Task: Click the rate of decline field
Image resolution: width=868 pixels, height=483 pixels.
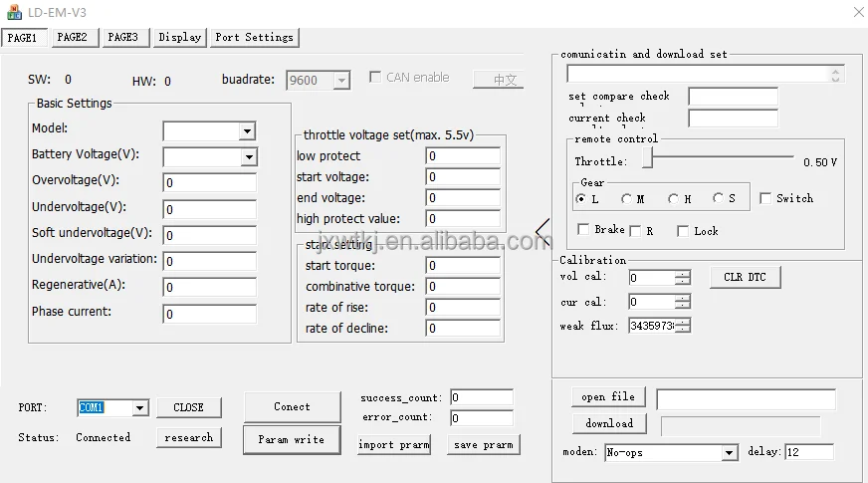Action: pyautogui.click(x=463, y=329)
